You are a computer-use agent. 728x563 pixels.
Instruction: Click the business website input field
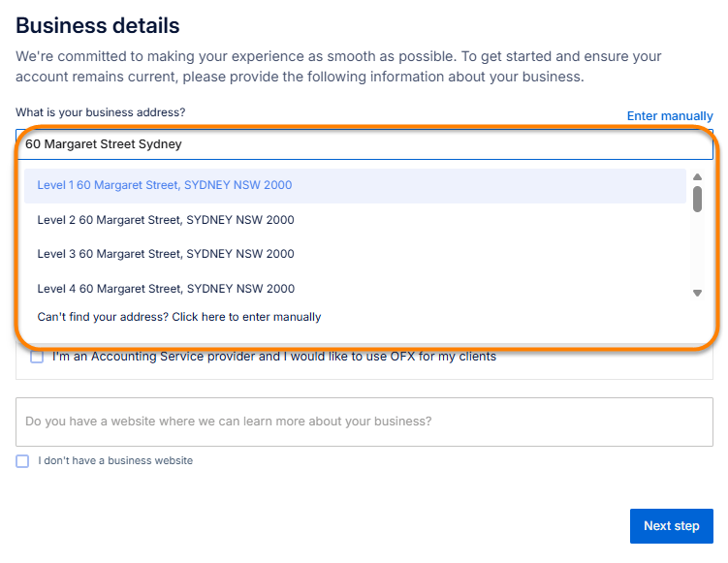click(364, 422)
